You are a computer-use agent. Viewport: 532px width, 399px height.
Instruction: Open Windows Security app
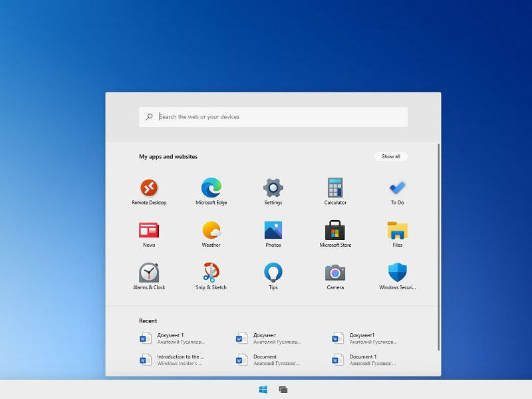point(398,273)
